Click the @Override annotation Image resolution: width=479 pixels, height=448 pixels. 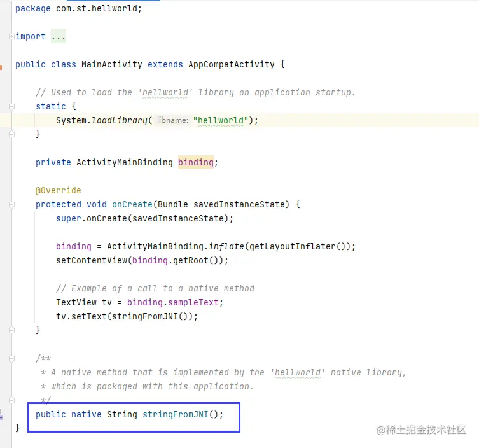click(x=59, y=191)
